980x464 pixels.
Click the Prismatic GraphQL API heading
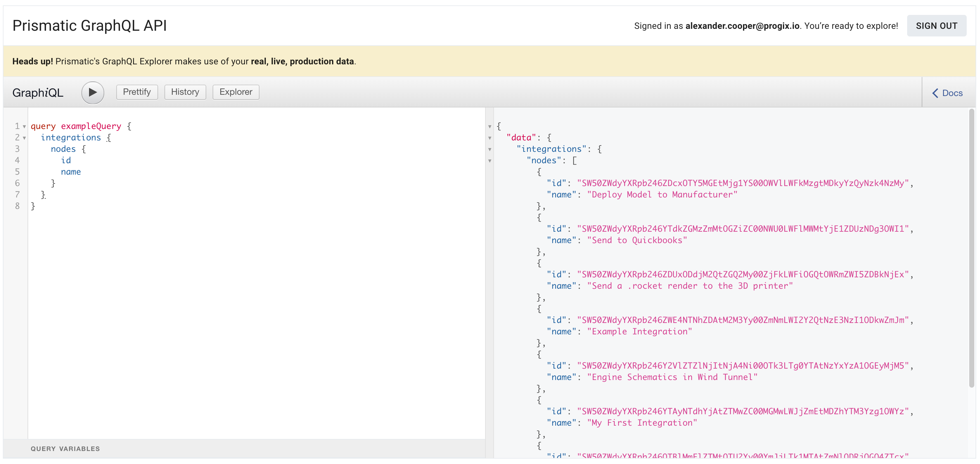pyautogui.click(x=90, y=26)
